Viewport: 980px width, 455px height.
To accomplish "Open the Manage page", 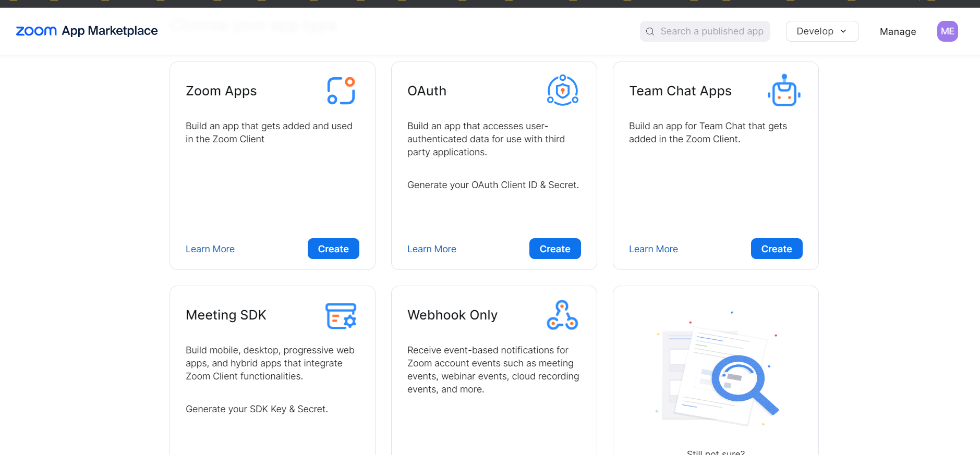I will click(898, 31).
